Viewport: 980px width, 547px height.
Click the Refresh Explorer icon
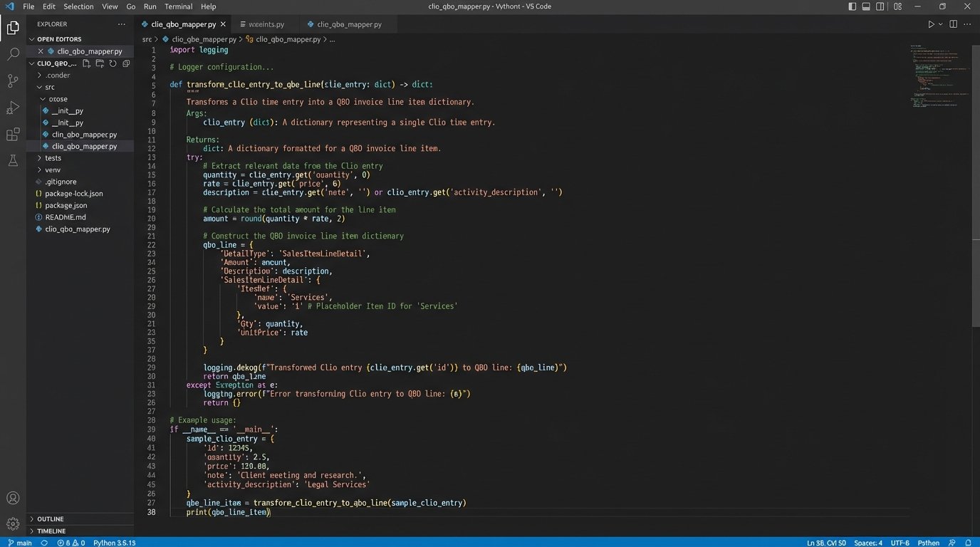tap(113, 63)
